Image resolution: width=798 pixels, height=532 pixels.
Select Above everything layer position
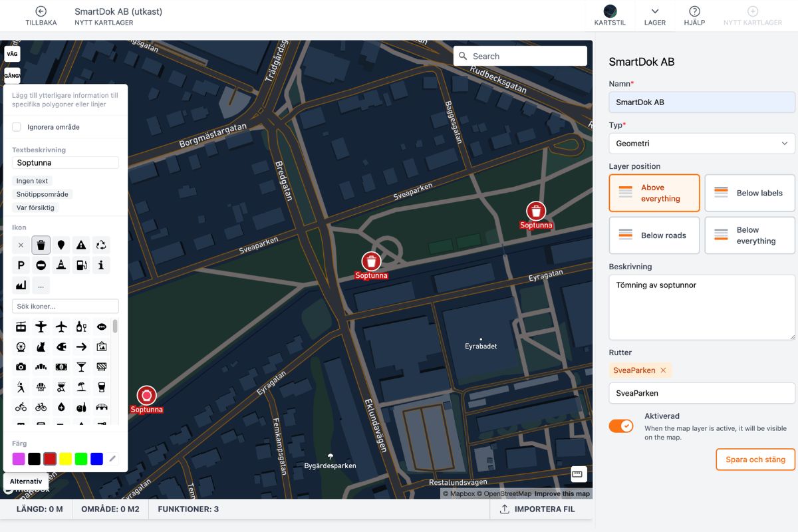coord(654,193)
